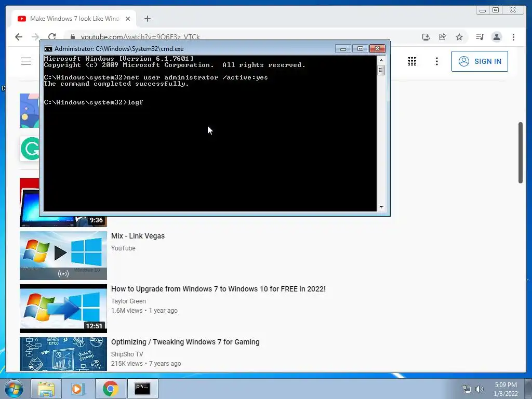
Task: Click the share page icon in Chrome toolbar
Action: coord(443,37)
